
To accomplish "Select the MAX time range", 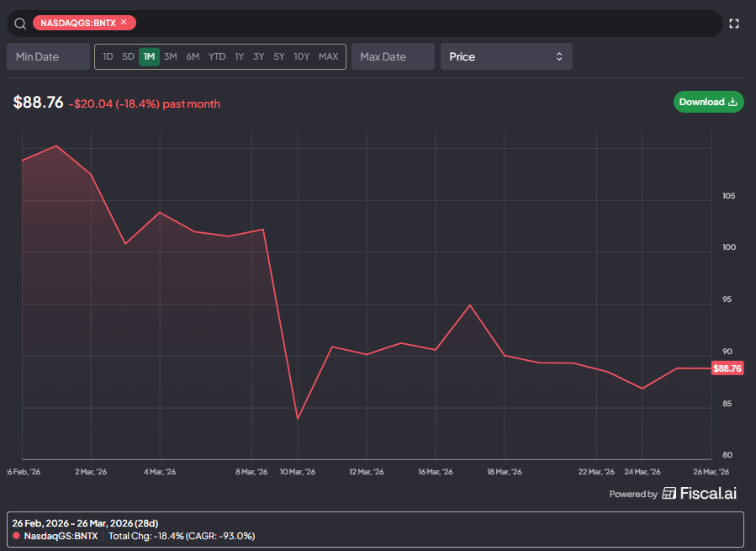I will (x=328, y=56).
